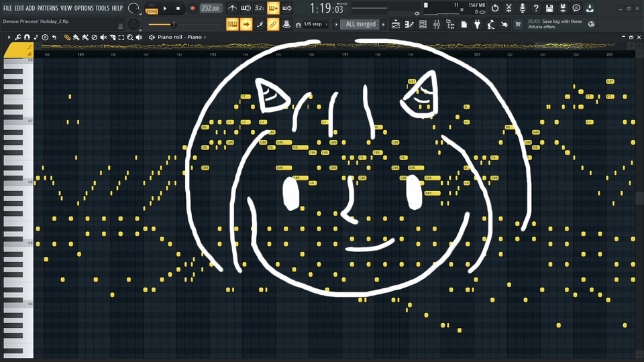Select the Playback scrub tool
644x362 pixels.
click(x=140, y=38)
